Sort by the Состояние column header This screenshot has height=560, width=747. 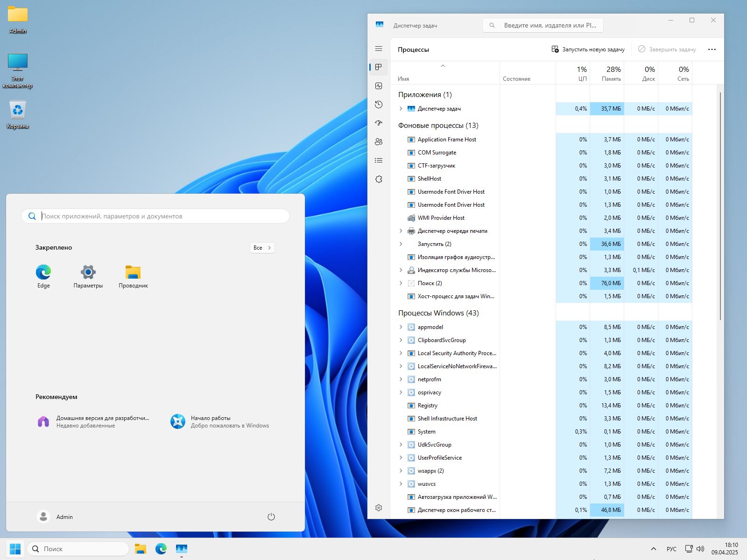click(x=528, y=73)
